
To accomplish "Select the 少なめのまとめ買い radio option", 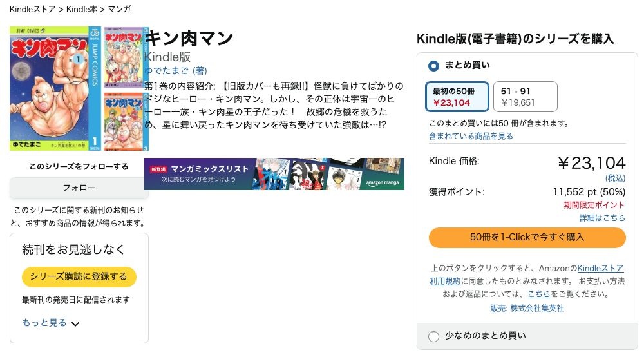I will [x=434, y=336].
